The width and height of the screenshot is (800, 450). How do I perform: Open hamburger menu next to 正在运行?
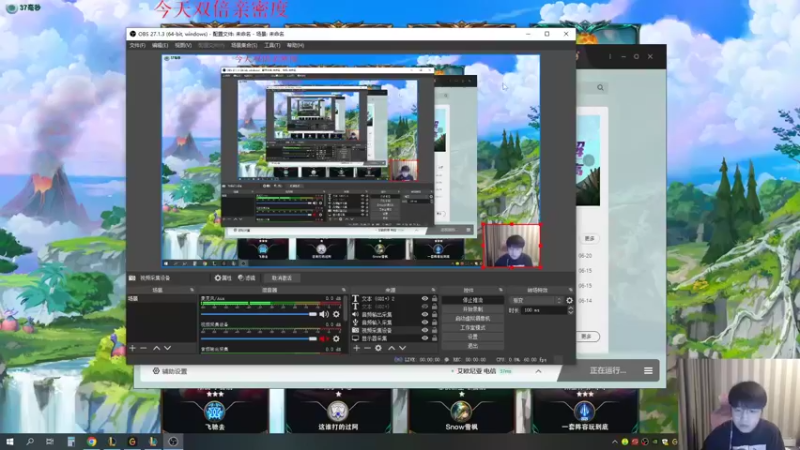(x=648, y=371)
